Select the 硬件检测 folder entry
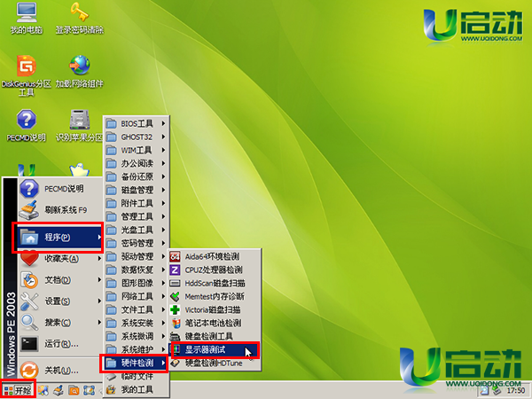532x399 pixels. [136, 364]
